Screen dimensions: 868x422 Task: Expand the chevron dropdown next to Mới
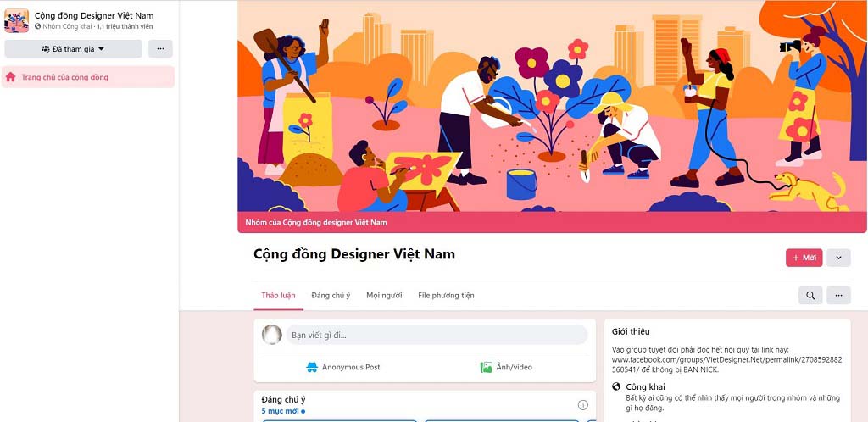tap(838, 258)
